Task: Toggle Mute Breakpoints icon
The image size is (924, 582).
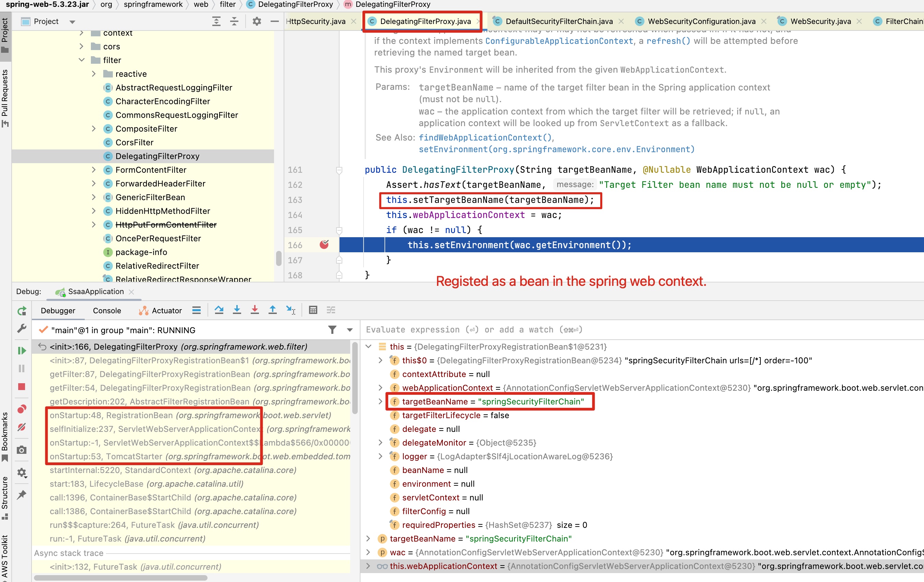Action: tap(22, 427)
